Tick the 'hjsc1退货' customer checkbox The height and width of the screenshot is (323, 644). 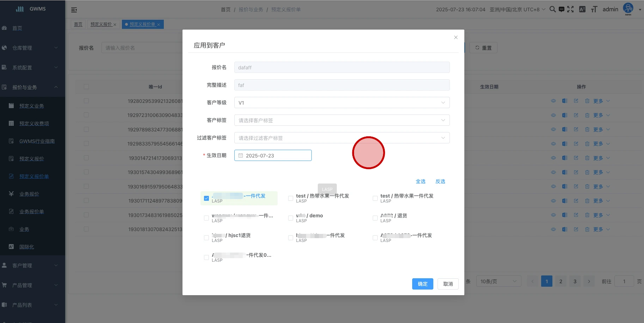tap(206, 238)
